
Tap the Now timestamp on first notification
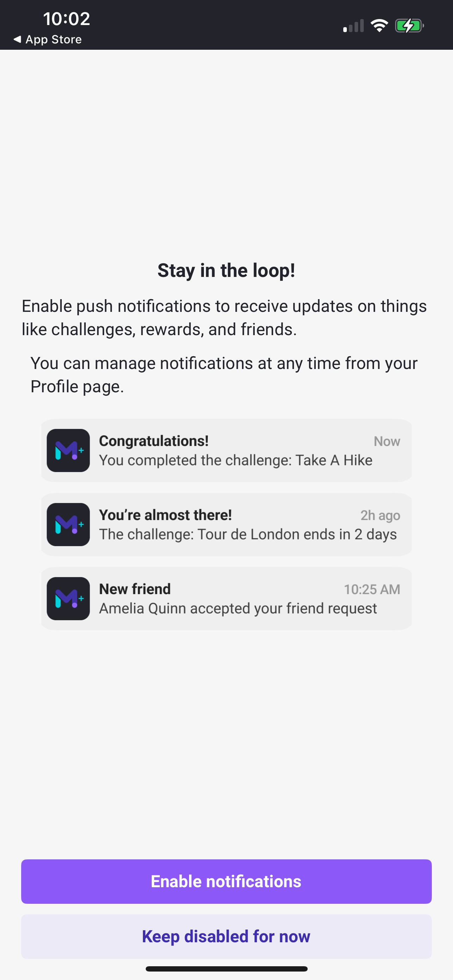click(x=387, y=441)
